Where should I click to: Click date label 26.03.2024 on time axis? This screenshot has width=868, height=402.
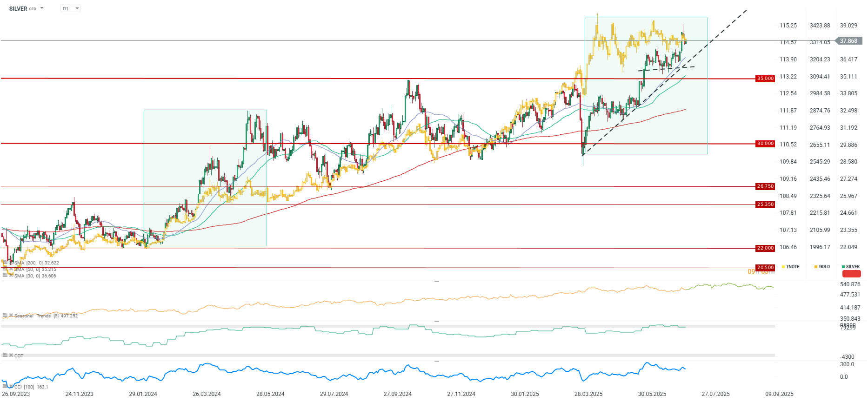[207, 394]
